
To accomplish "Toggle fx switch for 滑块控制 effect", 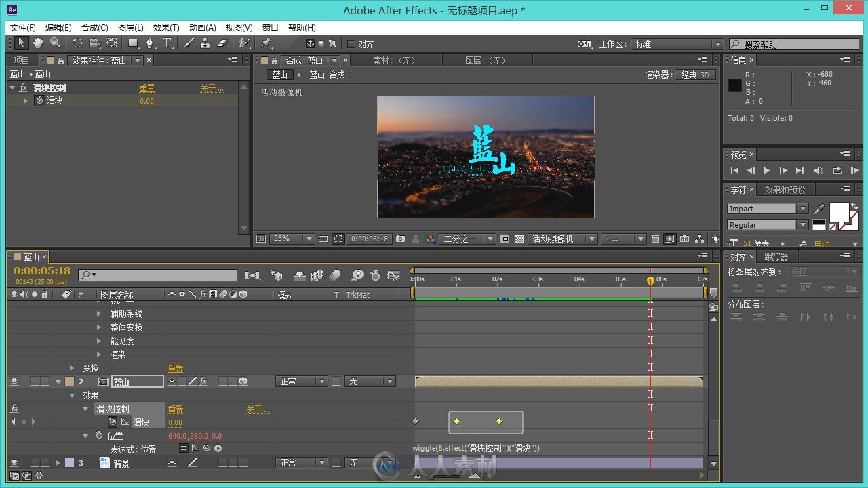I will tap(14, 409).
